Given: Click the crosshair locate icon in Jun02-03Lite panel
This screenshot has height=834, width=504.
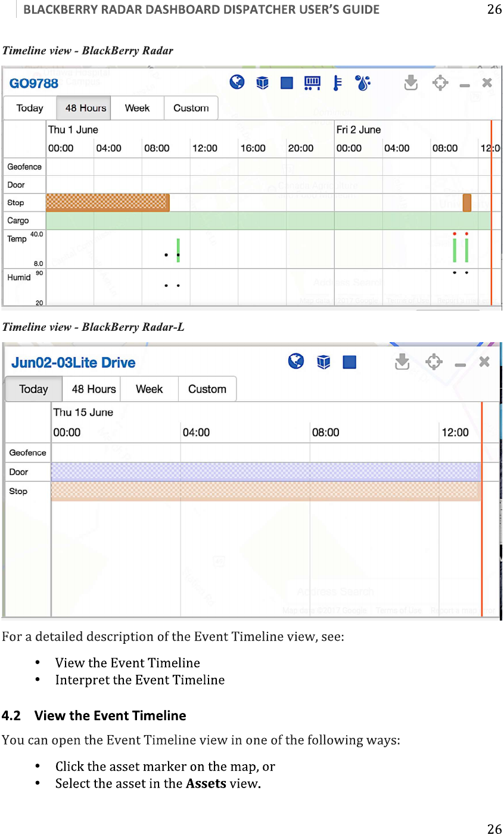Looking at the screenshot, I should pos(434,362).
